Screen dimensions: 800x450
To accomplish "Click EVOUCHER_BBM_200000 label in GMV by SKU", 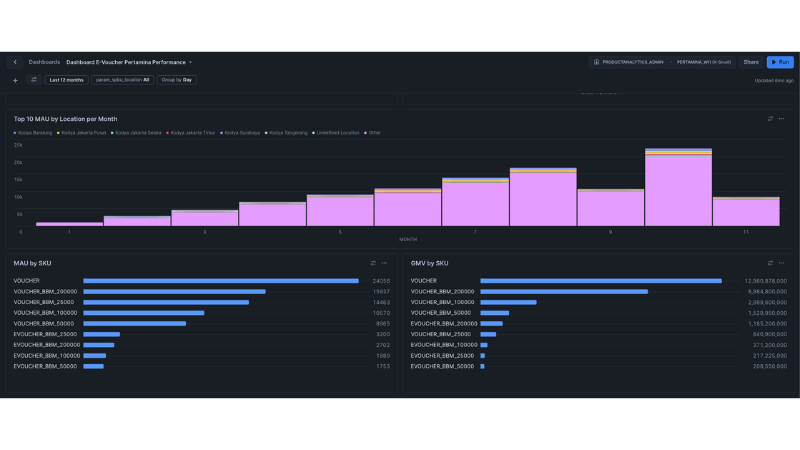I will (x=444, y=324).
